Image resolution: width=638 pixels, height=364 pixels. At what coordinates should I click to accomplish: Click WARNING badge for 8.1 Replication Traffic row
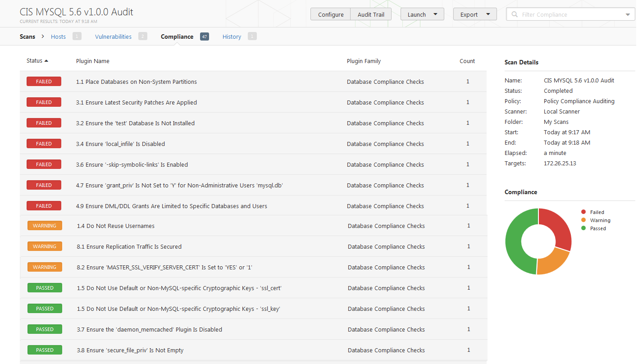point(45,246)
